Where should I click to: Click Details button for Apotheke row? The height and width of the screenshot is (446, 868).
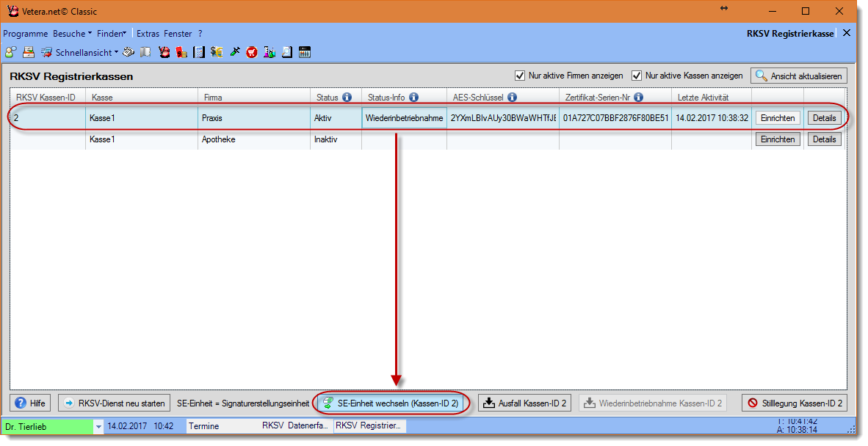click(x=824, y=139)
